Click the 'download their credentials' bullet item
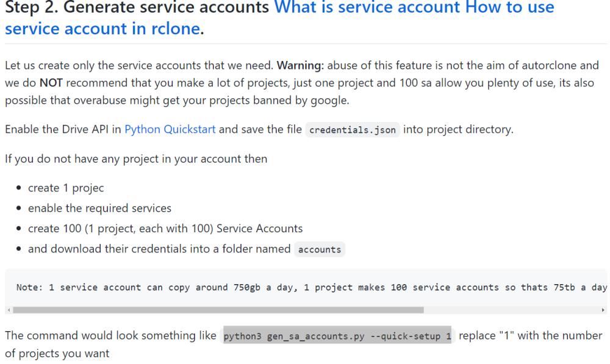The image size is (610, 364). click(159, 249)
